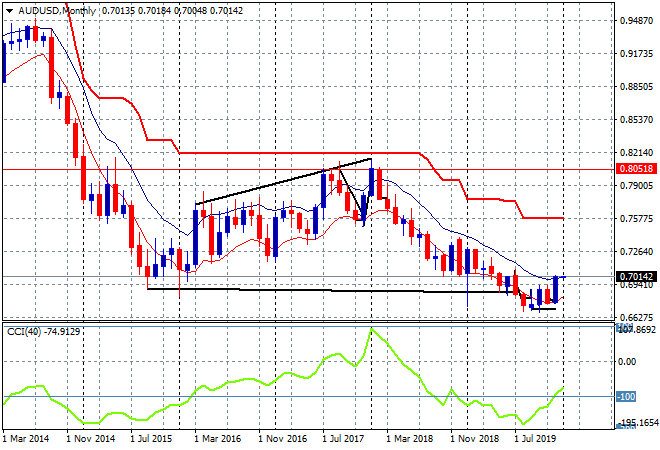Click the 1 Mar 2018 date label

coord(410,439)
